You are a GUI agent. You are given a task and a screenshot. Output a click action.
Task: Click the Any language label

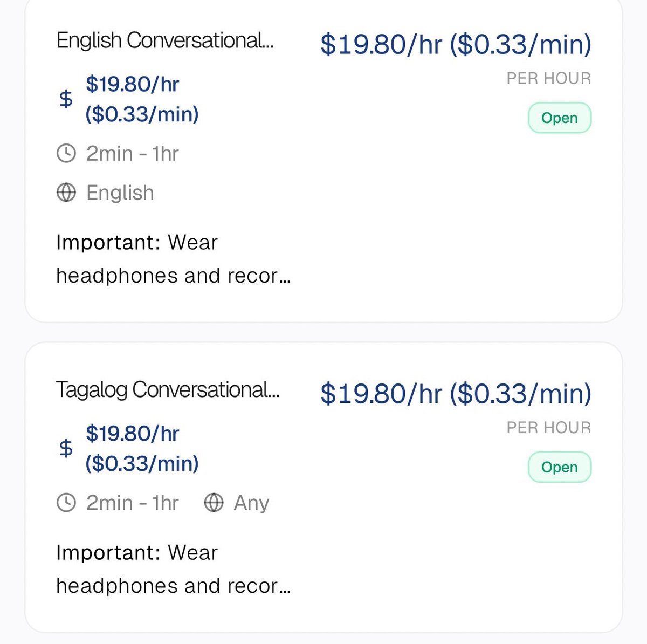click(x=251, y=503)
